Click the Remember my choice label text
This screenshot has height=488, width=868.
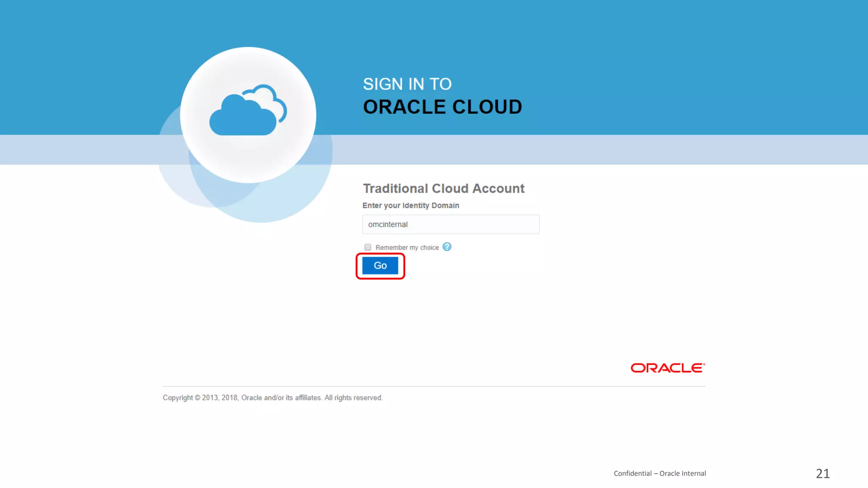click(407, 247)
